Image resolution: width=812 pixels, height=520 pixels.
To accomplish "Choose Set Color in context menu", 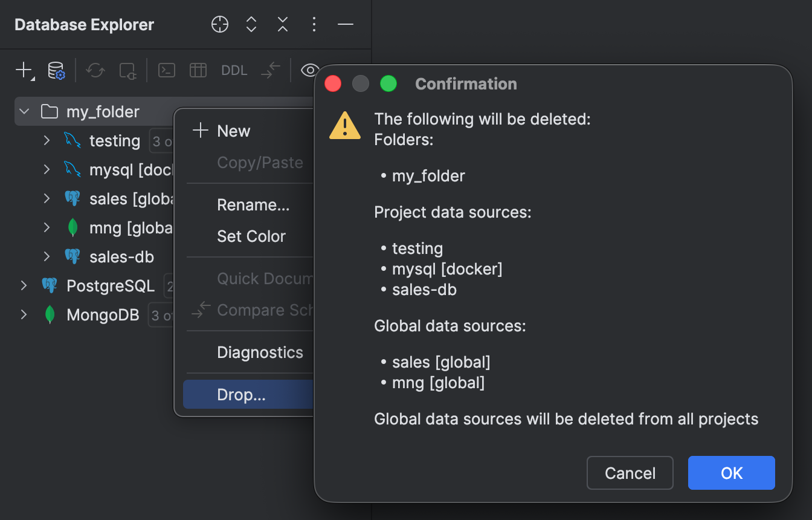I will tap(248, 236).
